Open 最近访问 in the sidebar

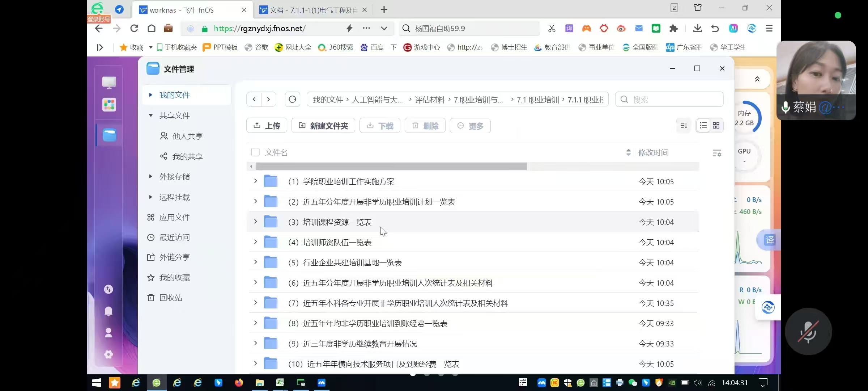pyautogui.click(x=174, y=237)
